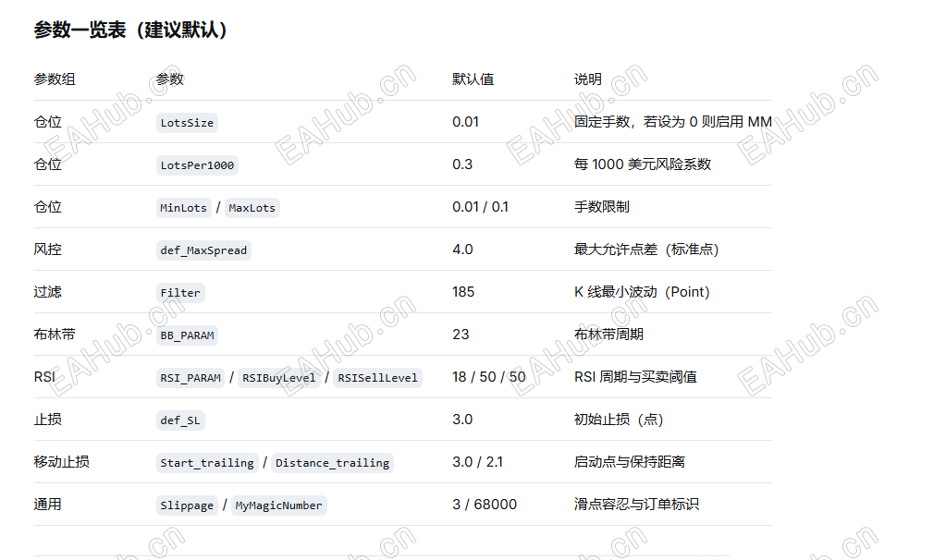Click description 每 1000 美元风险系数

coord(643,164)
